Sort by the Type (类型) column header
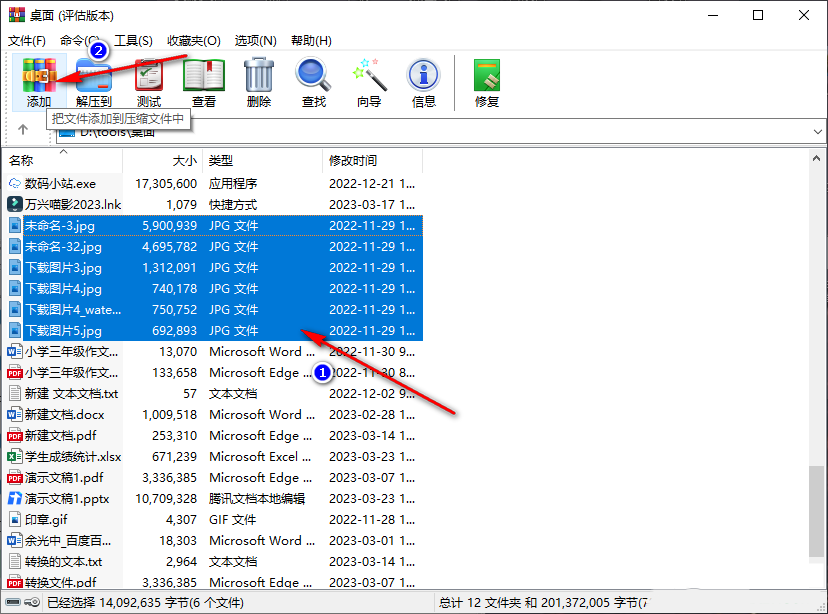The image size is (828, 614). (262, 160)
